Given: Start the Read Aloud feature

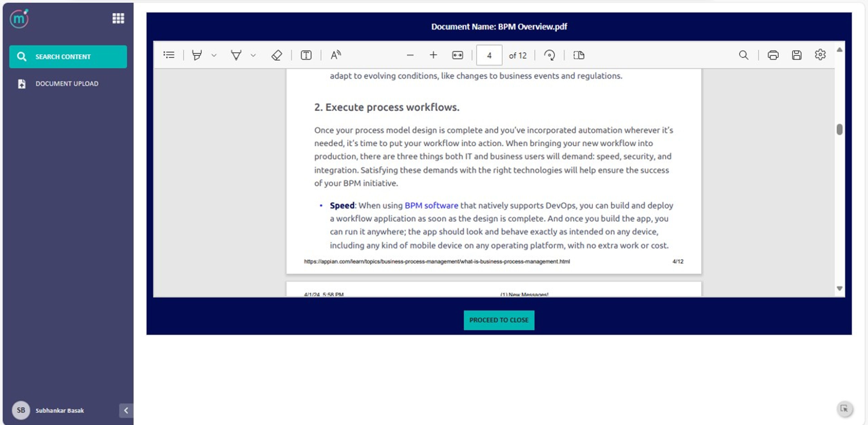Looking at the screenshot, I should tap(336, 55).
